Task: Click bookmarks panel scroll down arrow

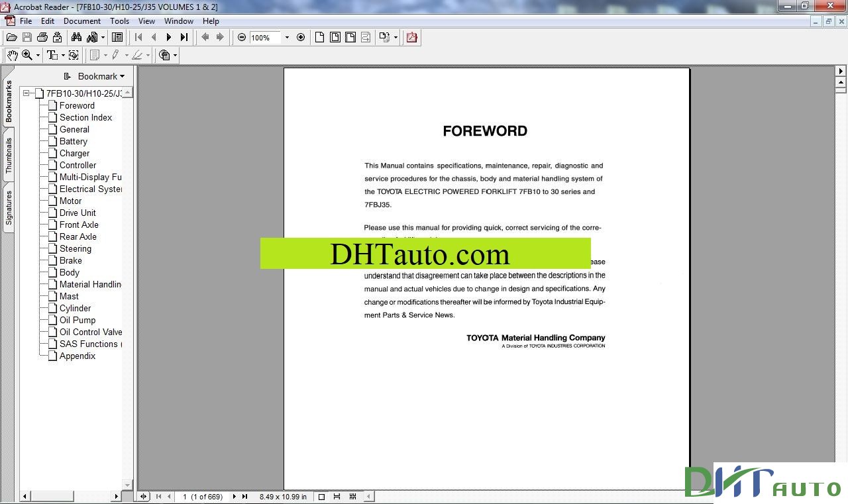Action: (128, 485)
